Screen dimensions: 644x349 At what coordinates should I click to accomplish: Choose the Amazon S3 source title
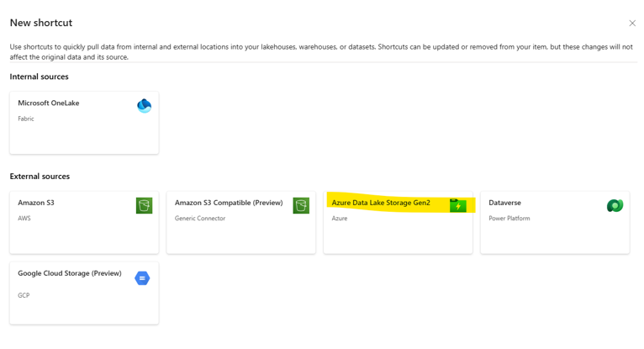36,203
